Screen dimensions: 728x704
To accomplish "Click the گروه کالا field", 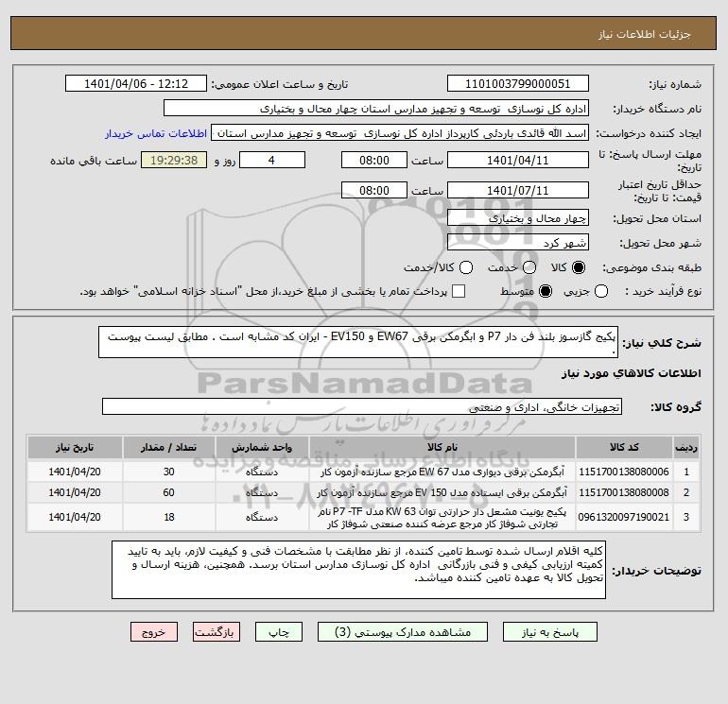I will pyautogui.click(x=362, y=406).
